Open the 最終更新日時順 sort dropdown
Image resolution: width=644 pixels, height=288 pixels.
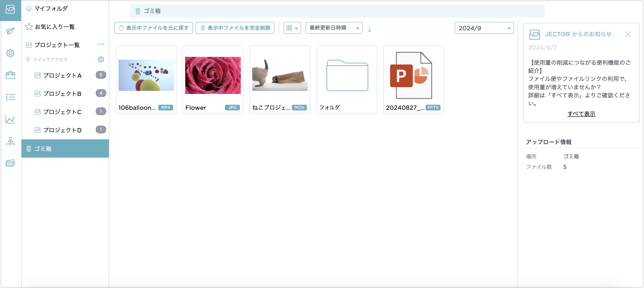334,28
